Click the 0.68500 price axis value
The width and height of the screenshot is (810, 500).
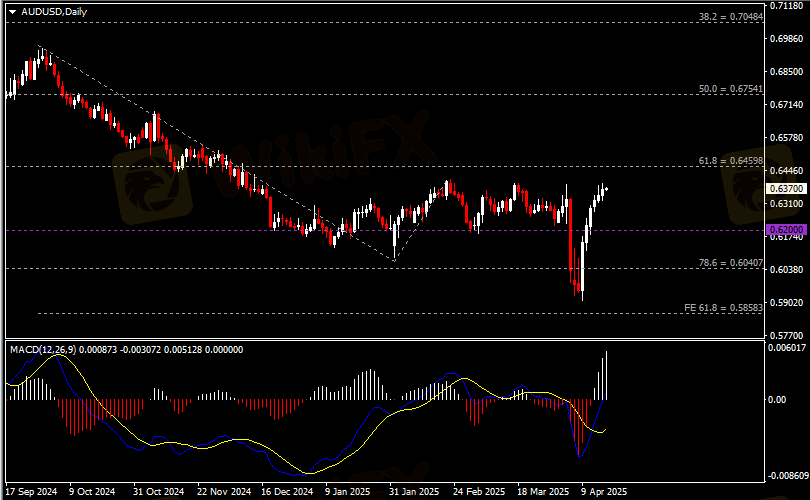click(x=786, y=72)
